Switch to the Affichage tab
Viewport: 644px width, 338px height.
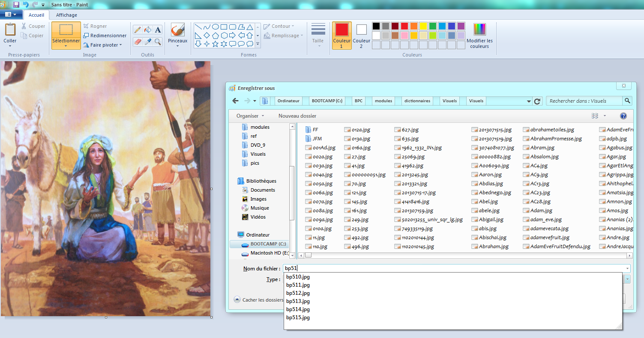point(67,15)
